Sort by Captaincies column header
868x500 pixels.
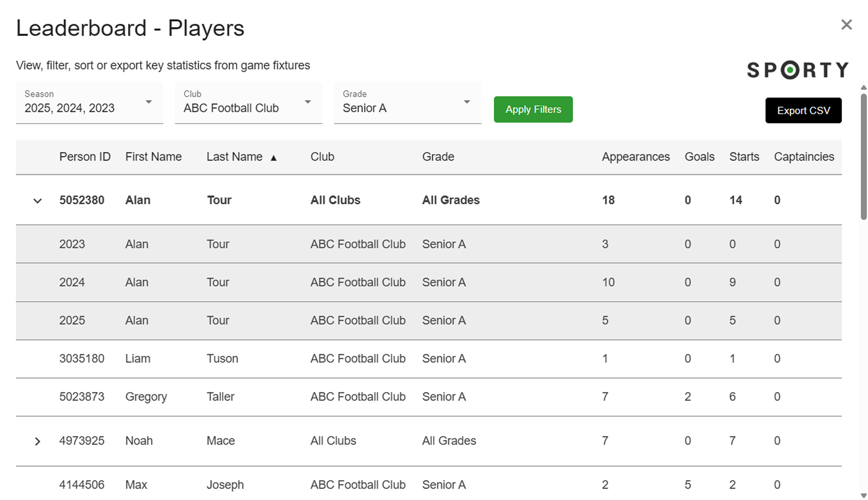point(804,157)
